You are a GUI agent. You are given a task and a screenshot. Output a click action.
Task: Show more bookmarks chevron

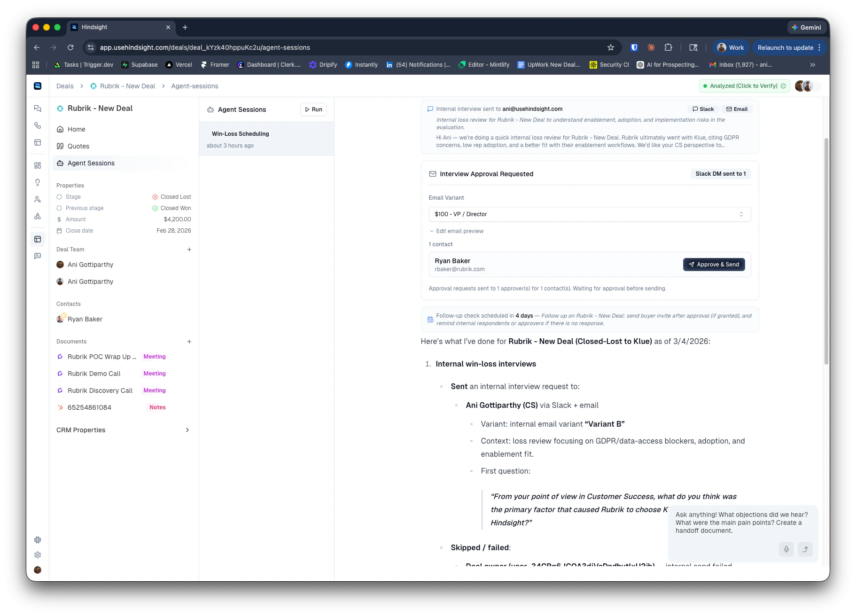[x=813, y=65]
